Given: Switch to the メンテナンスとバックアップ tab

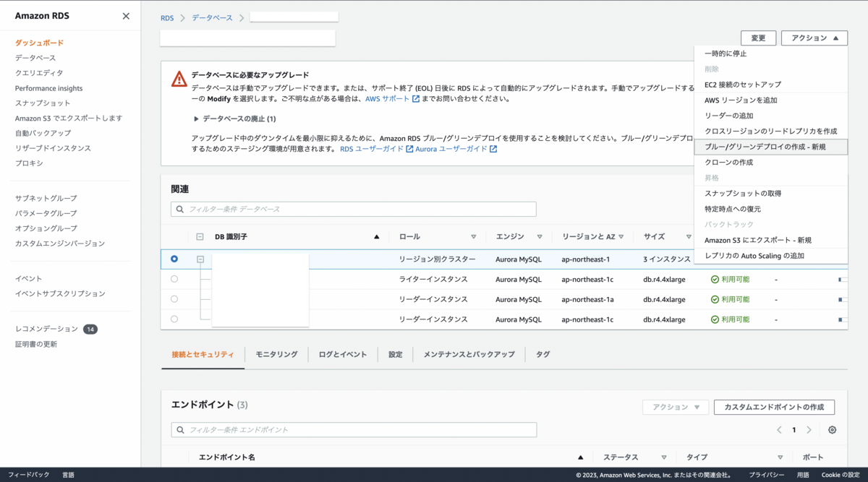Looking at the screenshot, I should [x=469, y=354].
